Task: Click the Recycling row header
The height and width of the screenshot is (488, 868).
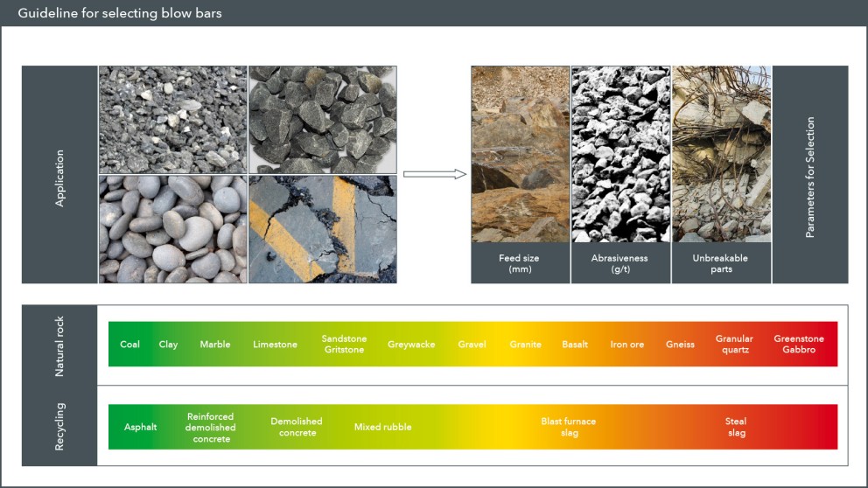Action: (59, 427)
